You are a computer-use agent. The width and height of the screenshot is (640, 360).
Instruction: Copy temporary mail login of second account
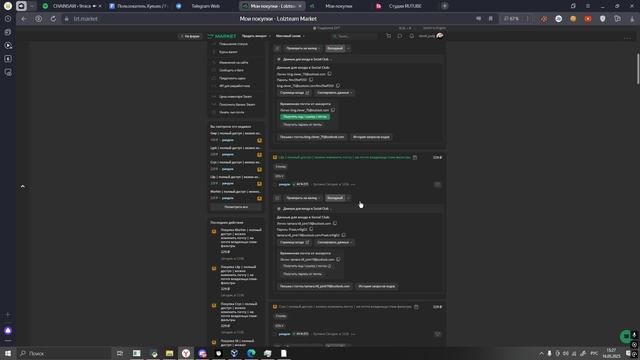[x=338, y=259]
